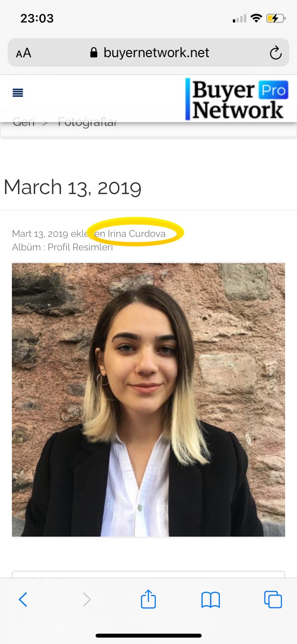Open the Safari share sheet icon
The image size is (297, 644).
148,599
